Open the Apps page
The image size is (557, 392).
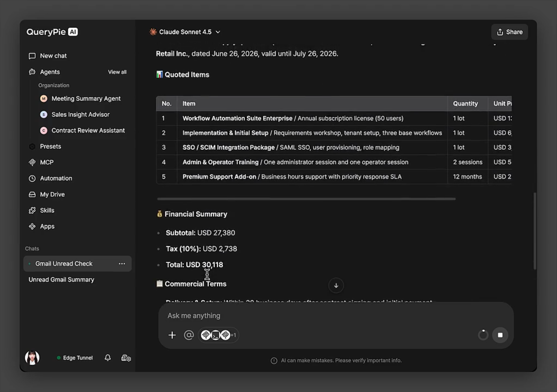pos(41,226)
